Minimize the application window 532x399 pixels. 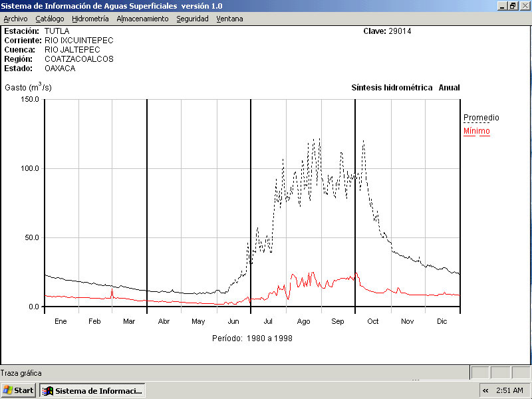point(502,6)
